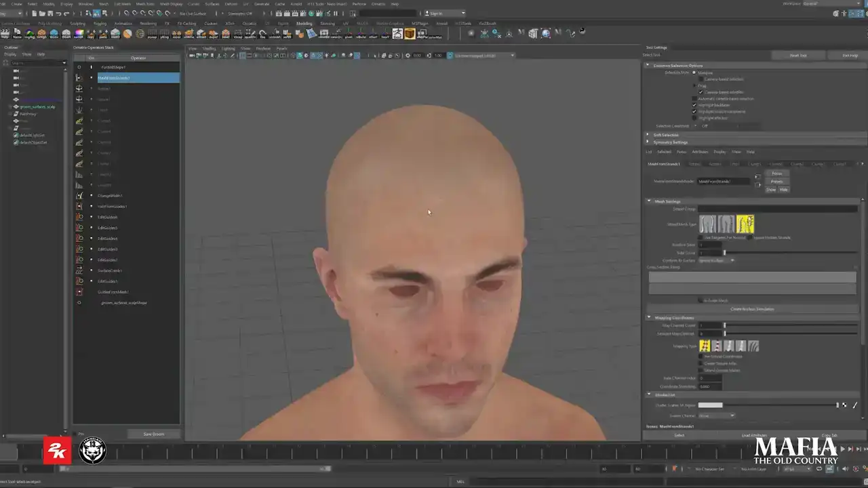Open the Deform menu in menu bar
This screenshot has width=868, height=488.
tap(231, 4)
